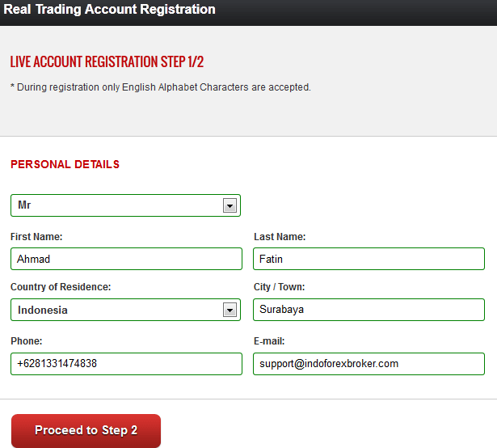Click the First Name label
Screen dimensions: 497x448
coord(36,237)
